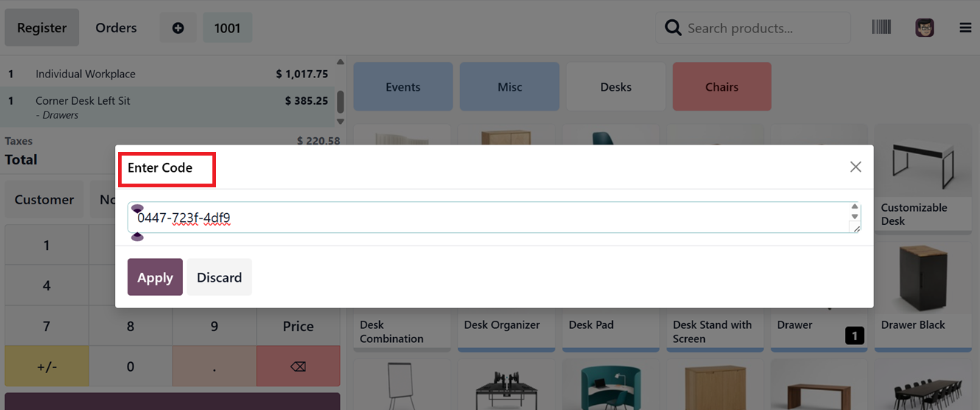Viewport: 980px width, 410px height.
Task: Click the code field down arrow
Action: coord(855,217)
